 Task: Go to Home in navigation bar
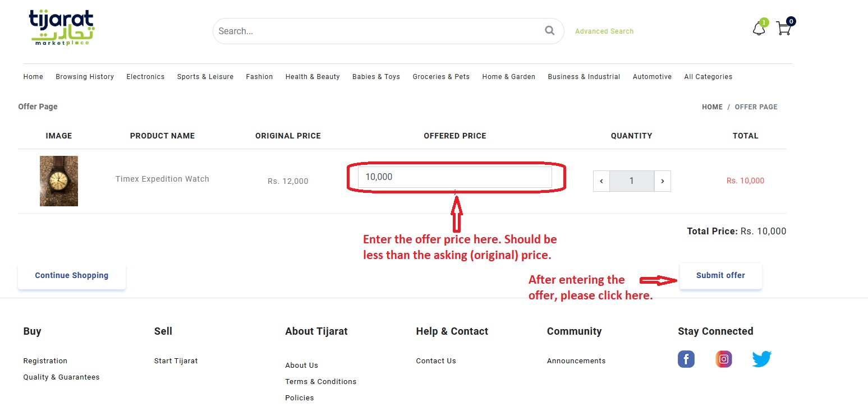coord(33,77)
